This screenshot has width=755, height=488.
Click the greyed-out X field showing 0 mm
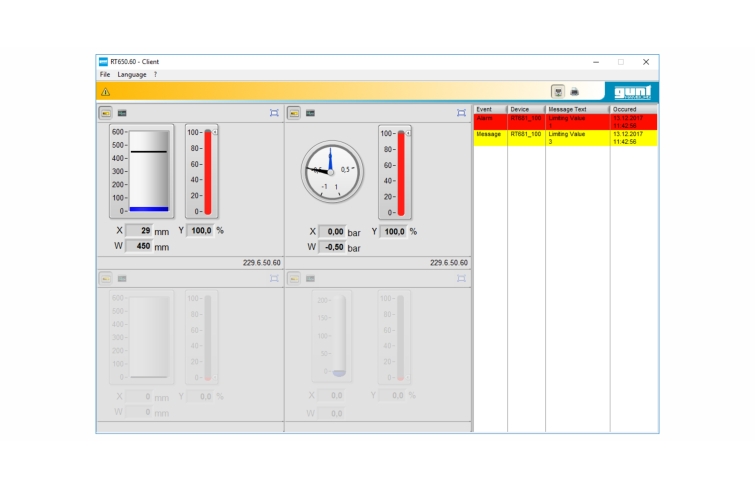pyautogui.click(x=139, y=396)
